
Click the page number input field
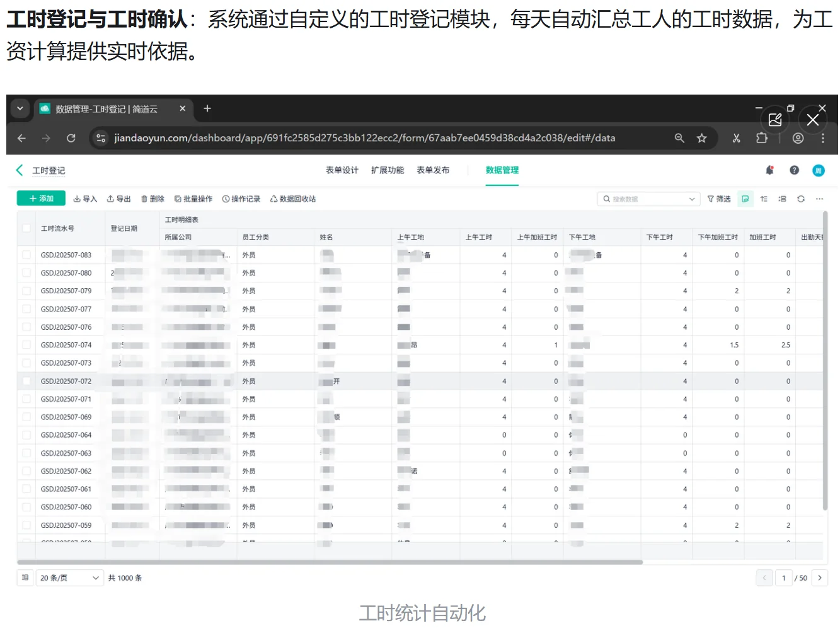(x=784, y=578)
